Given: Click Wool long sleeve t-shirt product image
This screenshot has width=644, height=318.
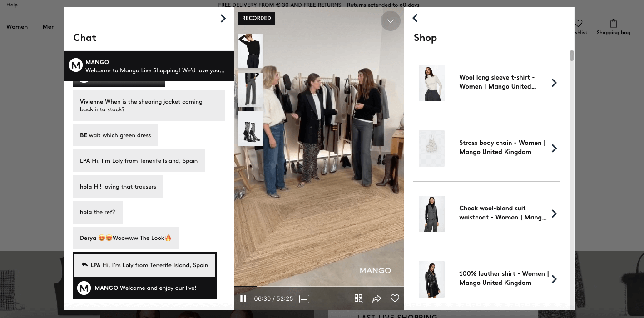Looking at the screenshot, I should (x=431, y=83).
